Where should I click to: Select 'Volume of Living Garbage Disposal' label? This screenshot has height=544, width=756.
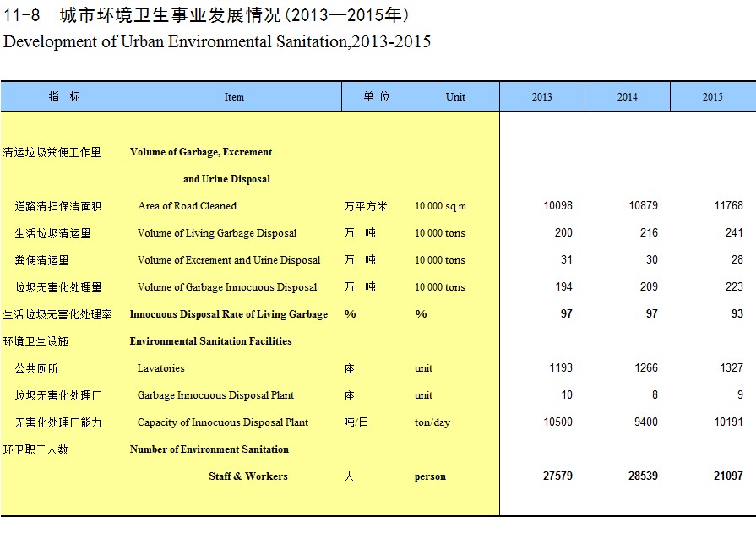click(x=217, y=233)
